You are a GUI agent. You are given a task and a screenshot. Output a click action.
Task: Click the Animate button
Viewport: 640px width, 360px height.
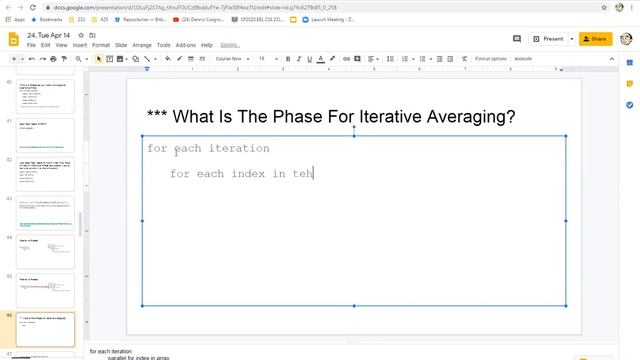click(523, 59)
